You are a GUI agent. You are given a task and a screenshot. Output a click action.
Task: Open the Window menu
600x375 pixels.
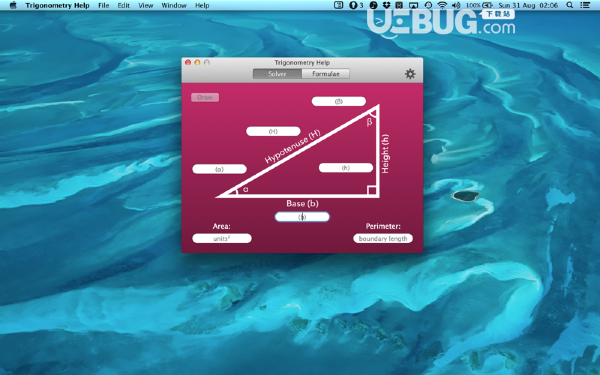pos(174,5)
